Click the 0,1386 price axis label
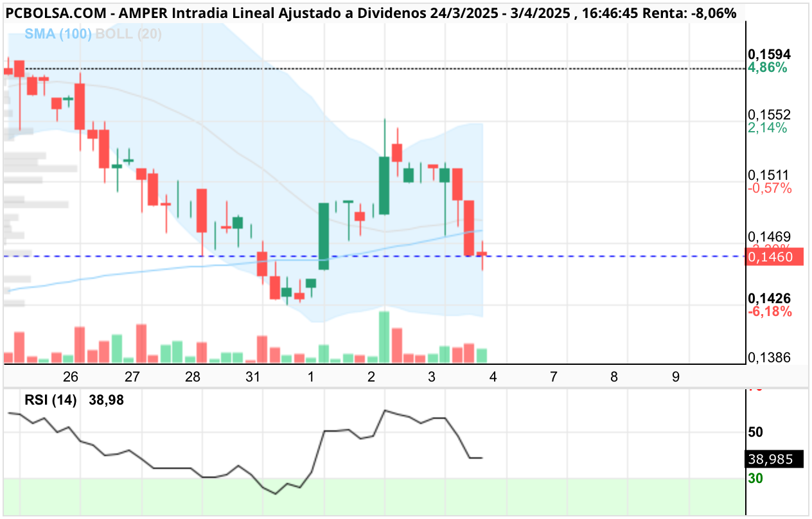Image resolution: width=812 pixels, height=519 pixels. pyautogui.click(x=769, y=358)
